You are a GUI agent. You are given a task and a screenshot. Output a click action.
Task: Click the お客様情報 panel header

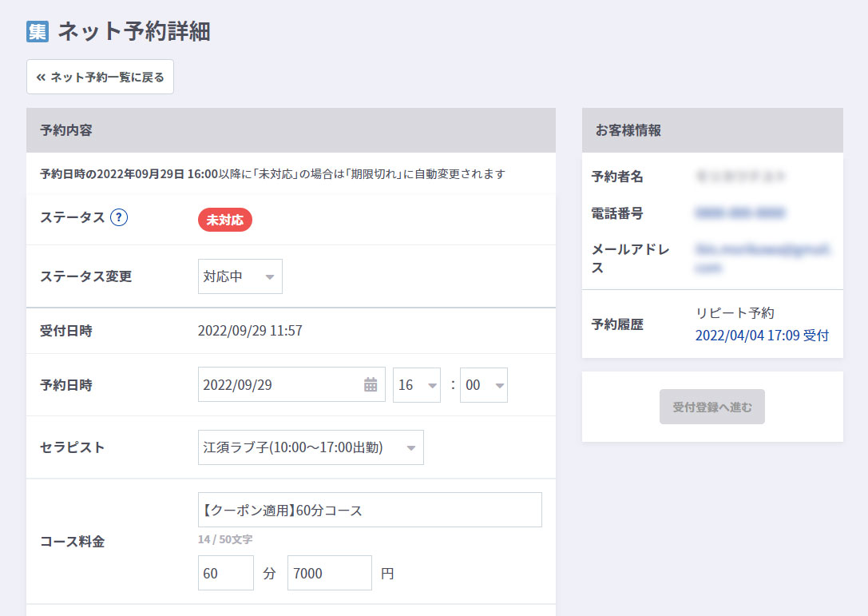point(711,130)
